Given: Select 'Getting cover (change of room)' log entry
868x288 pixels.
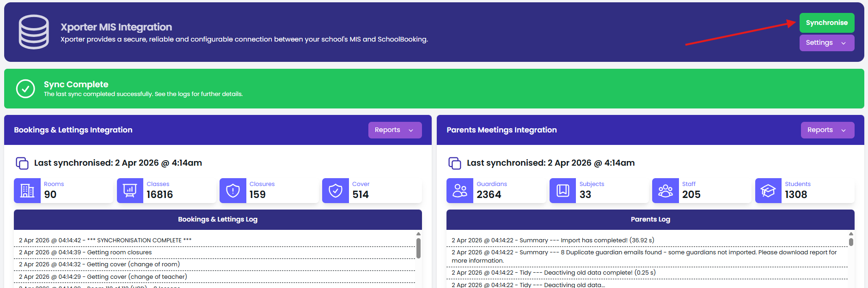Looking at the screenshot, I should pos(214,264).
